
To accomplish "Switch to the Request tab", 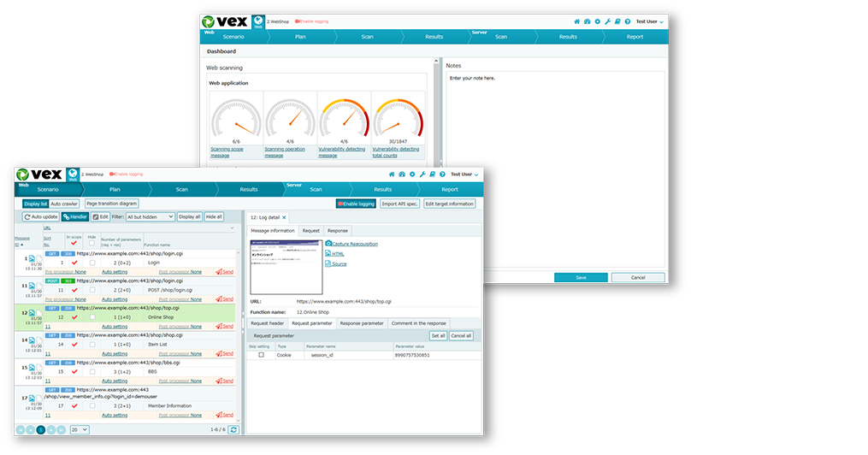I will [x=310, y=231].
